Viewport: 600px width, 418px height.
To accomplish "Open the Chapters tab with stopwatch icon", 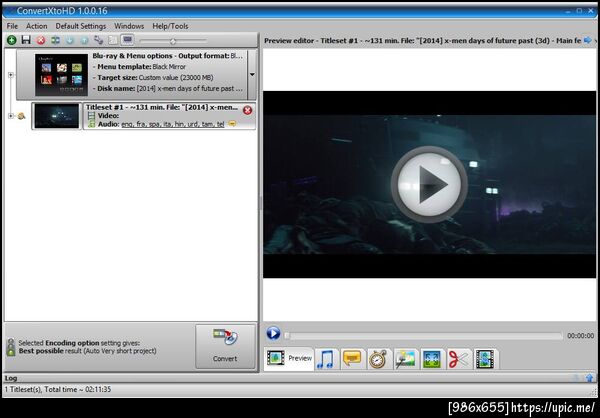I will [x=378, y=359].
